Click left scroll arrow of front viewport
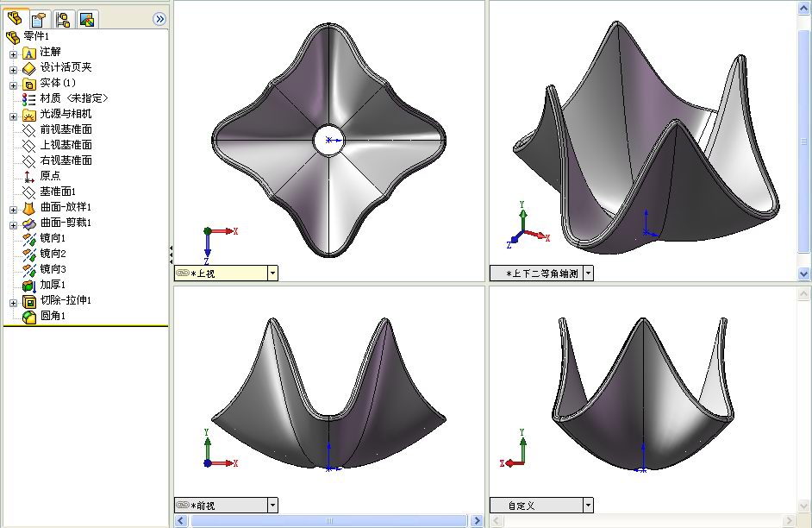Screen dimensions: 812x528 point(181,520)
